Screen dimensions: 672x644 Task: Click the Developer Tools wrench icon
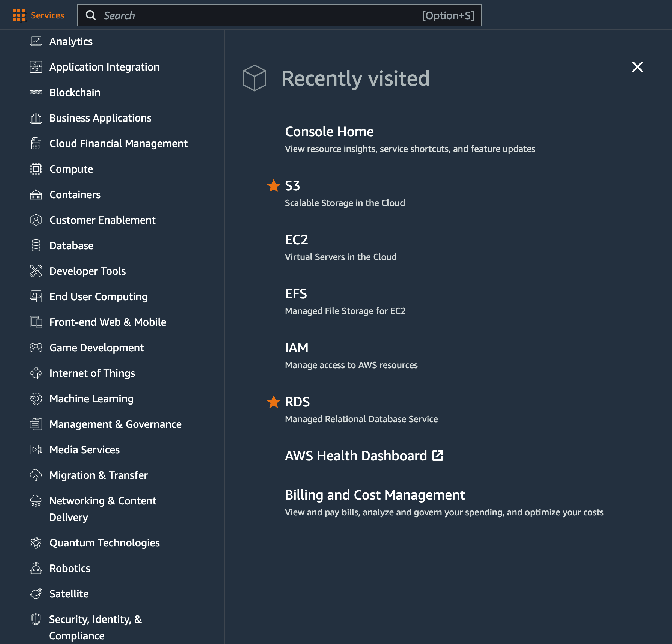point(36,271)
